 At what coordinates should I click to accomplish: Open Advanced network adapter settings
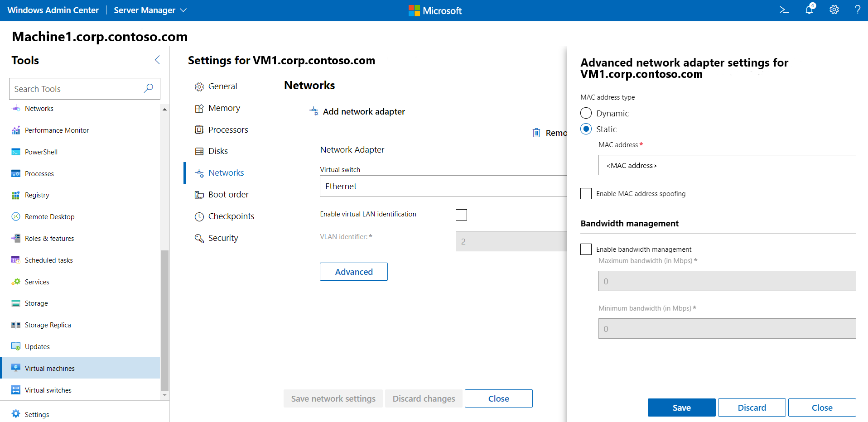pyautogui.click(x=353, y=272)
